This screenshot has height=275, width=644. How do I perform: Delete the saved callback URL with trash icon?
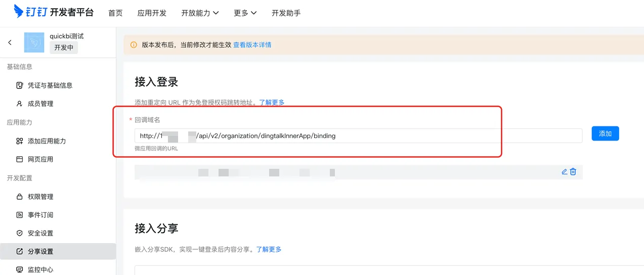coord(573,172)
